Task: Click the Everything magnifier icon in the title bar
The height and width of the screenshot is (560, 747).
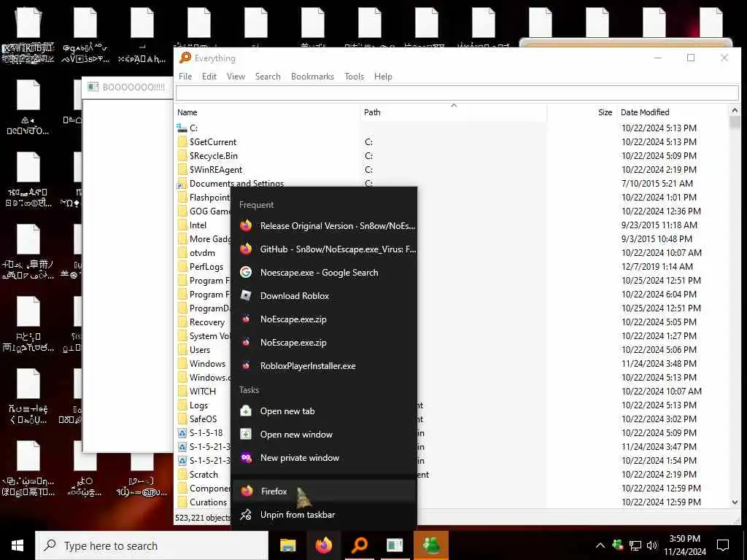Action: [x=185, y=58]
